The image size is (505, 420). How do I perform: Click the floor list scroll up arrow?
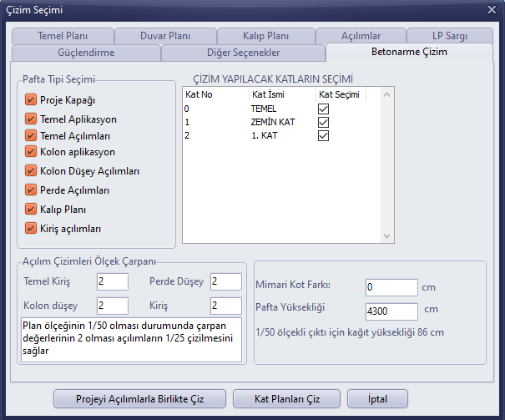386,94
